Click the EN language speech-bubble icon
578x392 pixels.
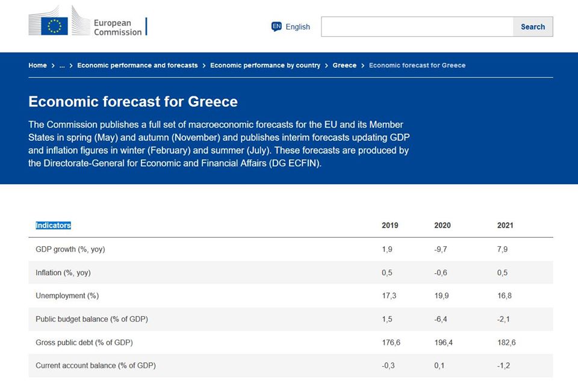[x=276, y=26]
